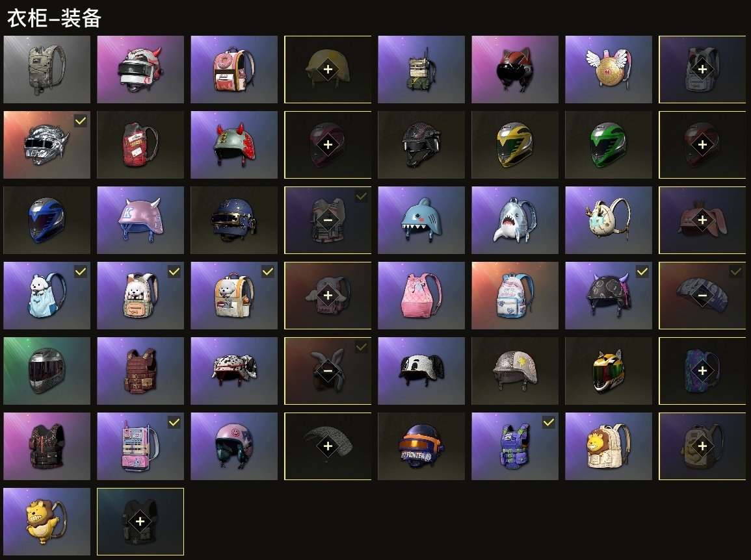Screen dimensions: 751x560
Task: Select the pink donut backpack
Action: point(233,70)
